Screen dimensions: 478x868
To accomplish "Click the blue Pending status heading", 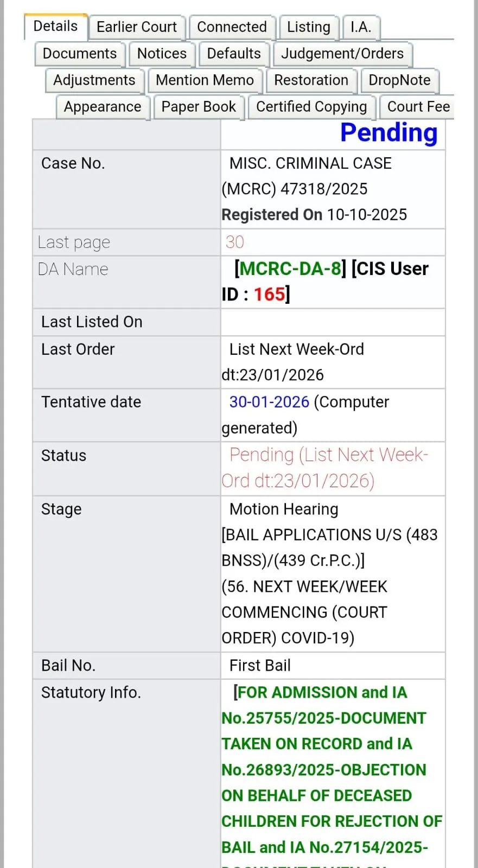I will point(388,133).
